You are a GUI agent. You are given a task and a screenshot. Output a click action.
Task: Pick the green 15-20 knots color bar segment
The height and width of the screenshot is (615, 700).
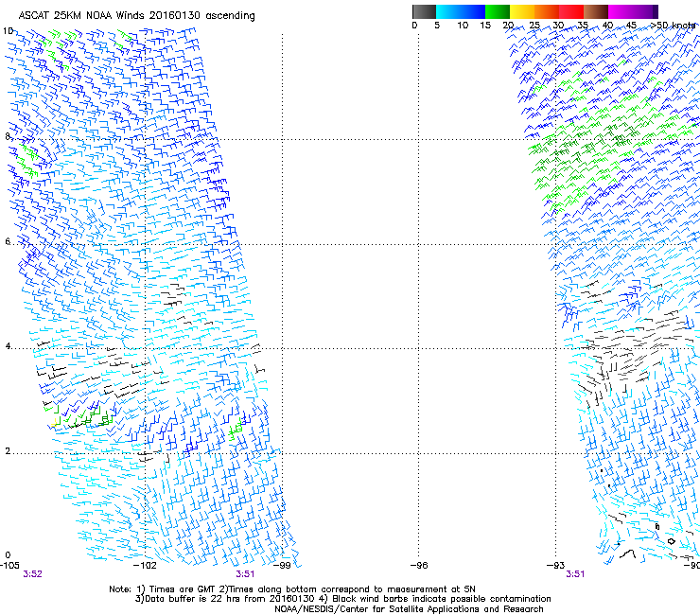click(x=498, y=11)
